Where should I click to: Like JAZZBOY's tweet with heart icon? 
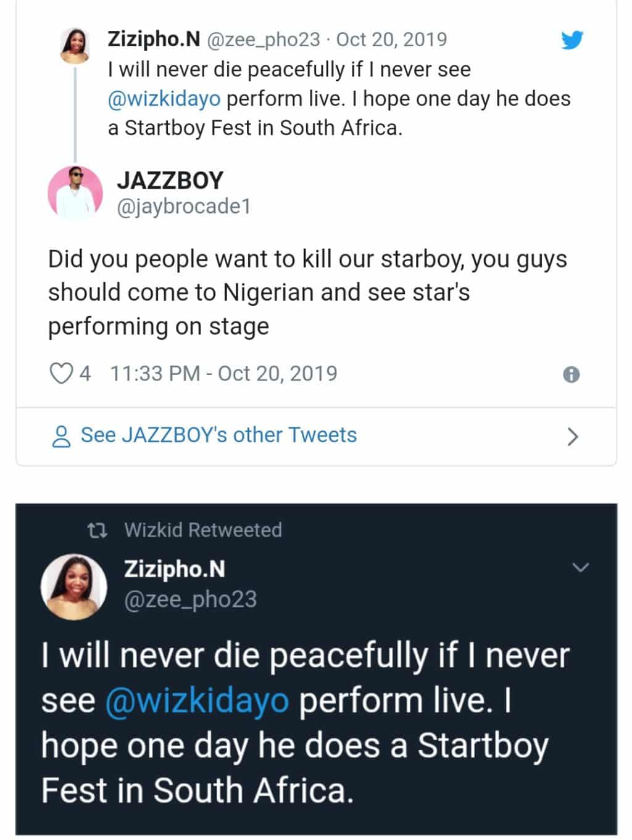click(60, 374)
